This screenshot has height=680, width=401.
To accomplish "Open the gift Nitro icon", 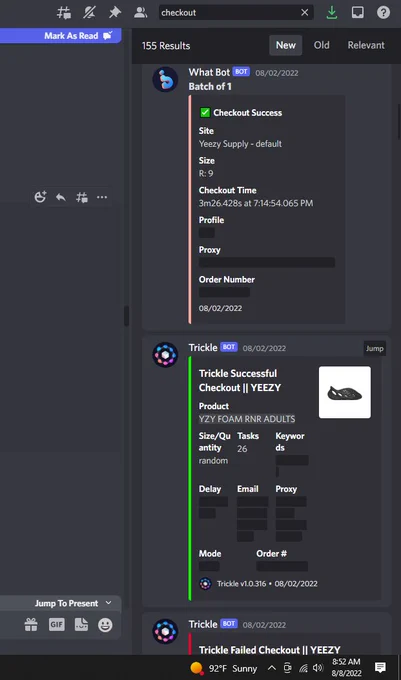I will (31, 625).
